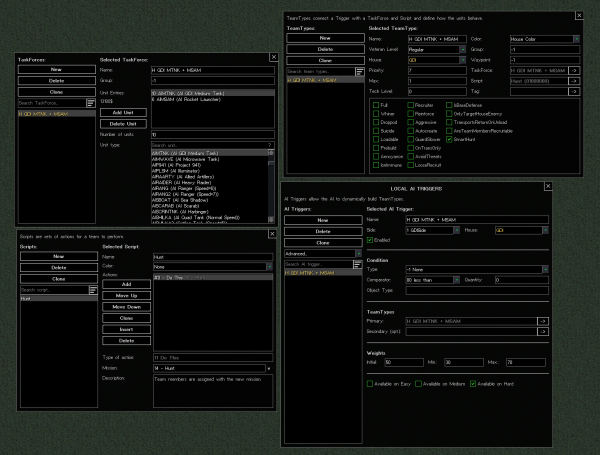Close the TaskForces window
600x455 pixels.
[x=274, y=57]
